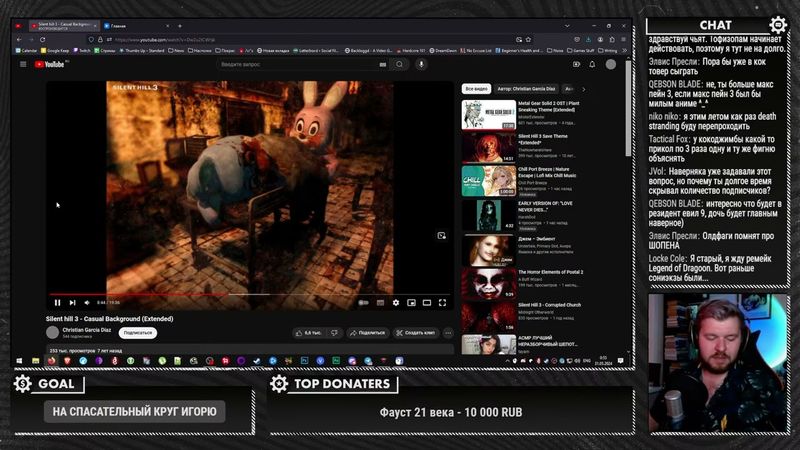Show more bookmarks chevron
This screenshot has height=450, width=800.
click(x=624, y=51)
